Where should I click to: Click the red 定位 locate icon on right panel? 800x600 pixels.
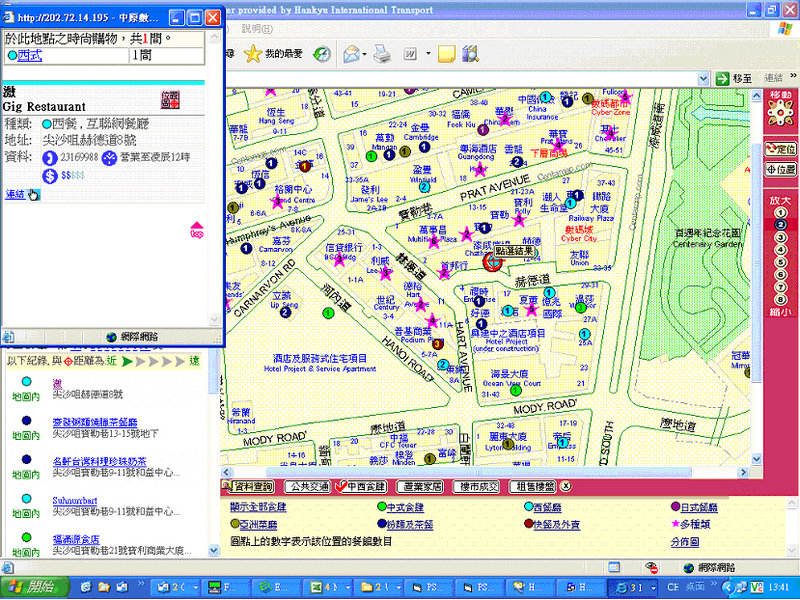(780, 148)
